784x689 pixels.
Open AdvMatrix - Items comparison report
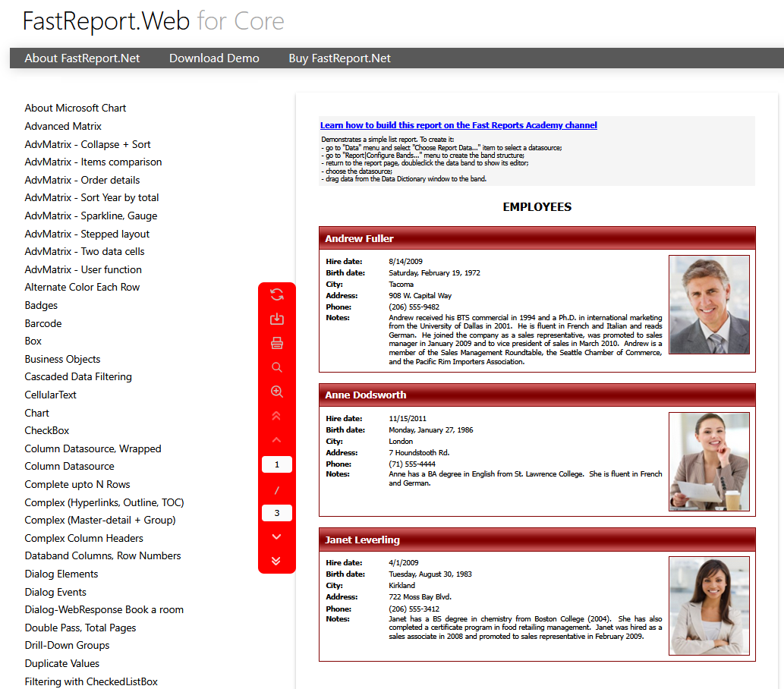click(93, 162)
